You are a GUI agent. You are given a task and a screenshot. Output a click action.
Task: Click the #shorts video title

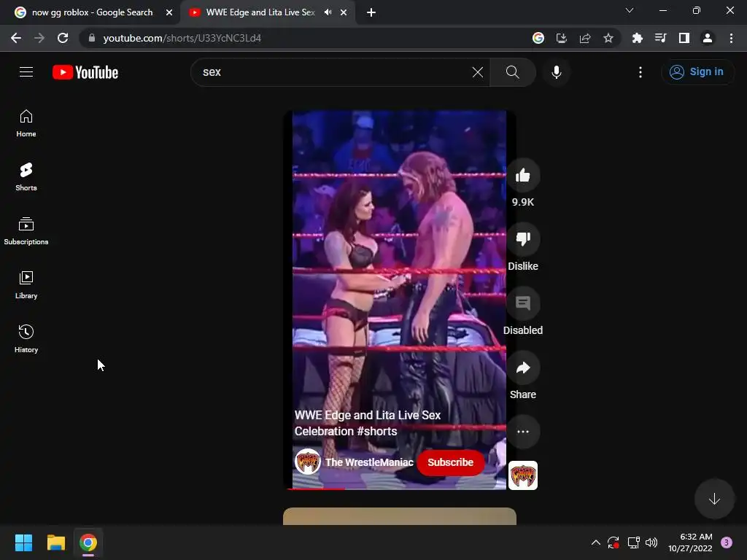[x=368, y=423]
